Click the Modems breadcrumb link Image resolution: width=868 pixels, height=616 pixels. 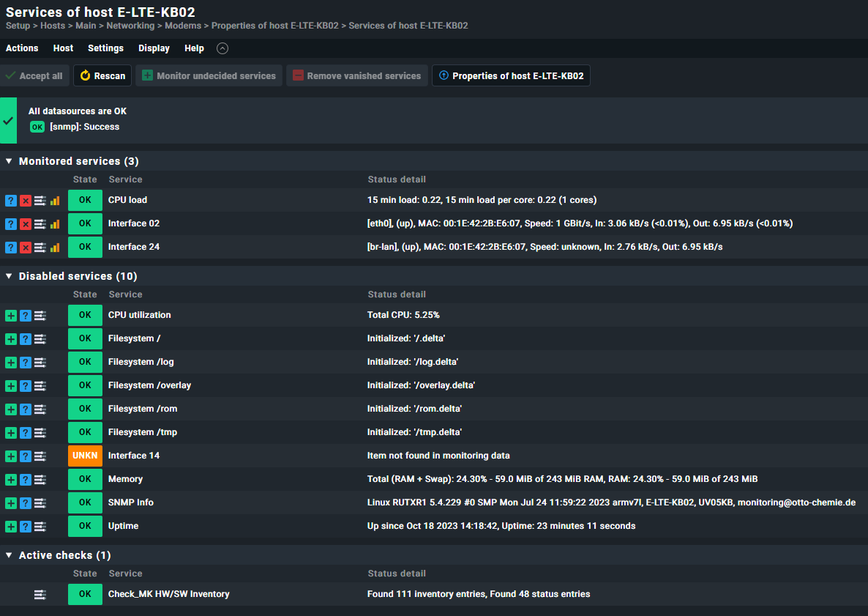183,26
